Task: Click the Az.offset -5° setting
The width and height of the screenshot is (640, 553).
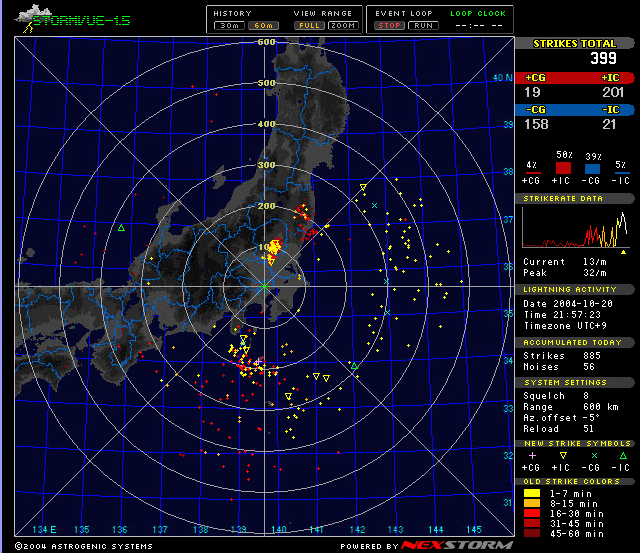Action: tap(562, 418)
